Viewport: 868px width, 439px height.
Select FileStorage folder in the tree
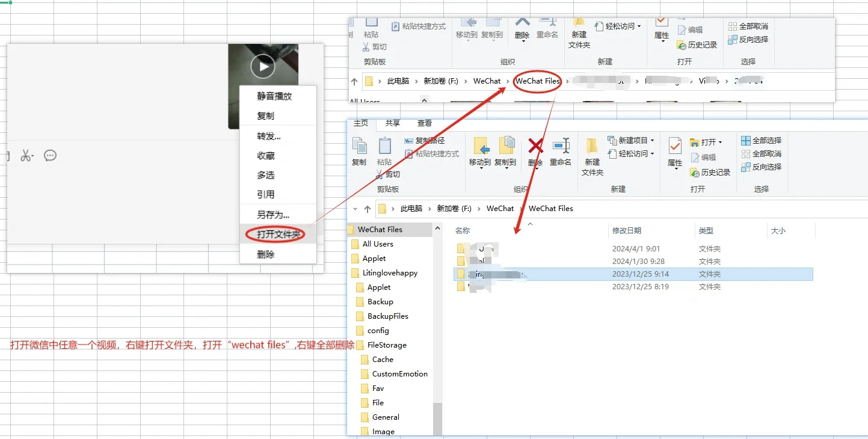[x=387, y=345]
